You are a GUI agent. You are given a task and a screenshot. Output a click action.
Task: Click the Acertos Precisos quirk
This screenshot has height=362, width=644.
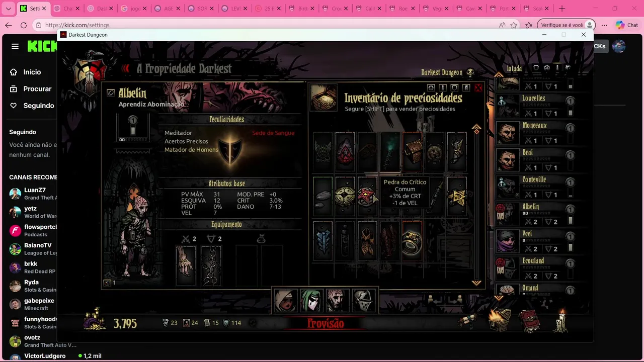(186, 141)
